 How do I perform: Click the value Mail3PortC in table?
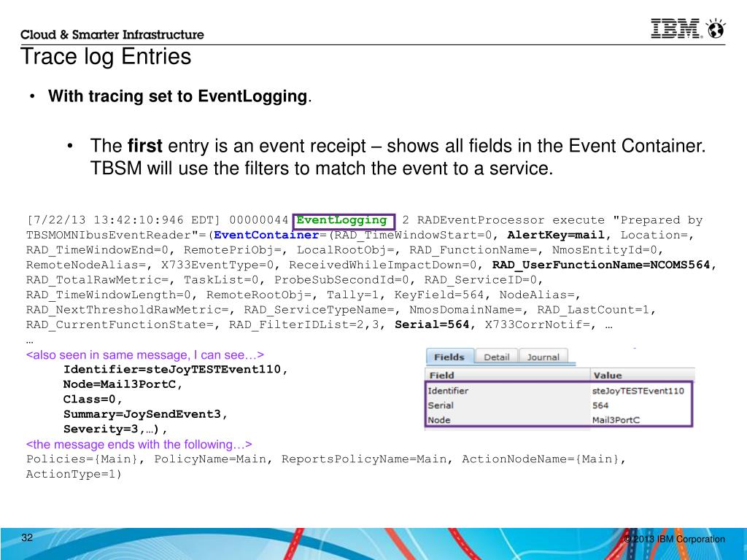coord(616,420)
